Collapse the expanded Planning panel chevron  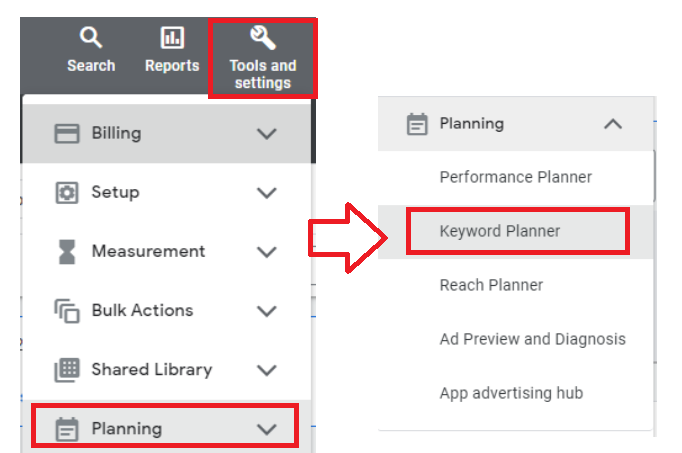[613, 124]
